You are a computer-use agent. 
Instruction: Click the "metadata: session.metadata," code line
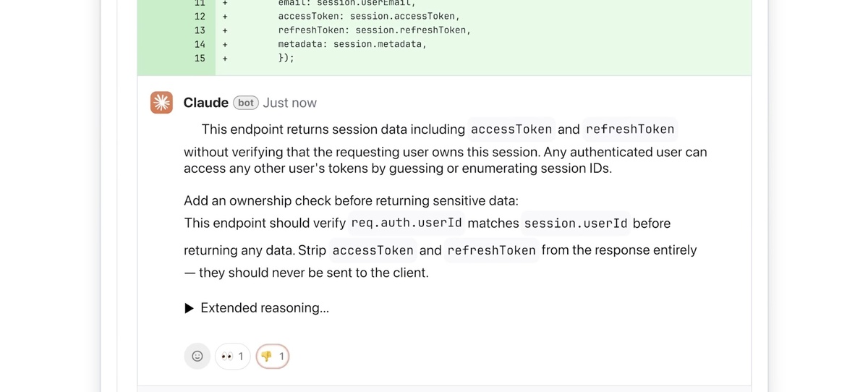(x=352, y=44)
